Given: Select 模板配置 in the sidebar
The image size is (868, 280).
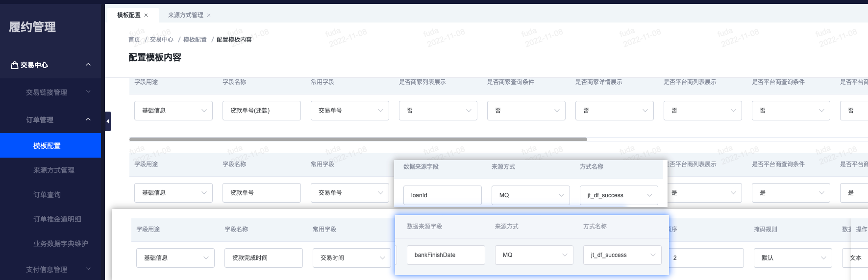Looking at the screenshot, I should coord(50,145).
